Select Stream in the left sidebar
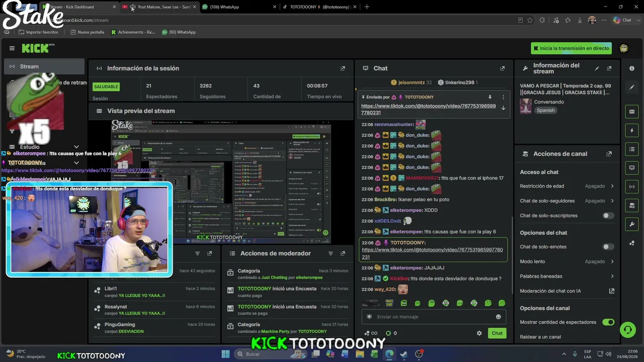The height and width of the screenshot is (362, 644). click(44, 66)
